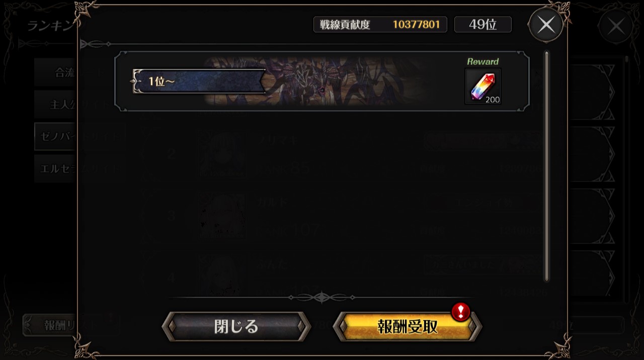Tap the rainbow crystal reward icon
This screenshot has height=360, width=644.
pos(483,86)
